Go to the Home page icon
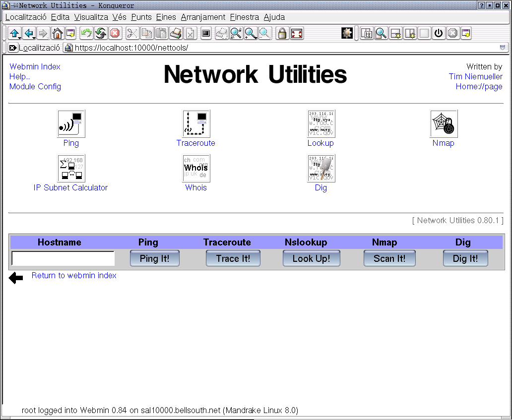This screenshot has width=512, height=420. tap(57, 33)
